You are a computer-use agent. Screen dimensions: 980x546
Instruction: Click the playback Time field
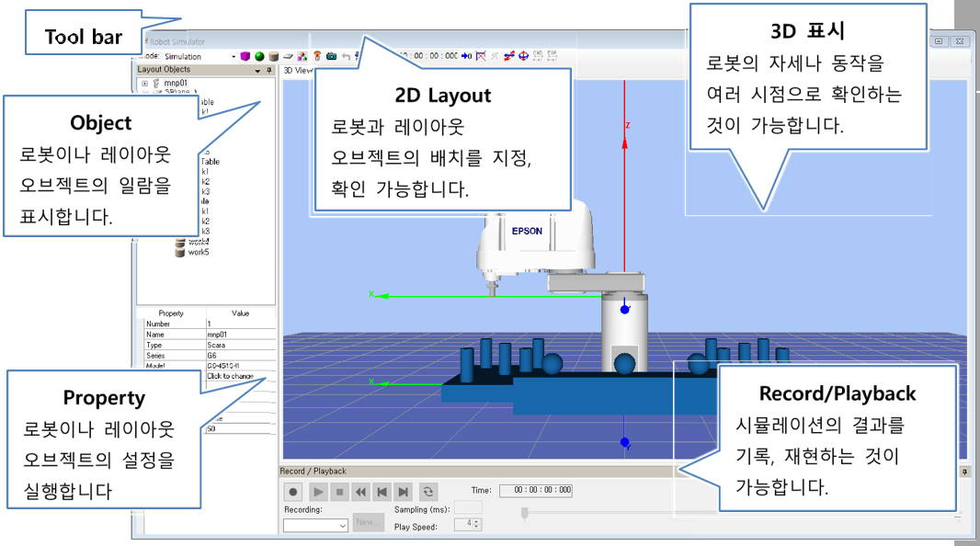[536, 491]
